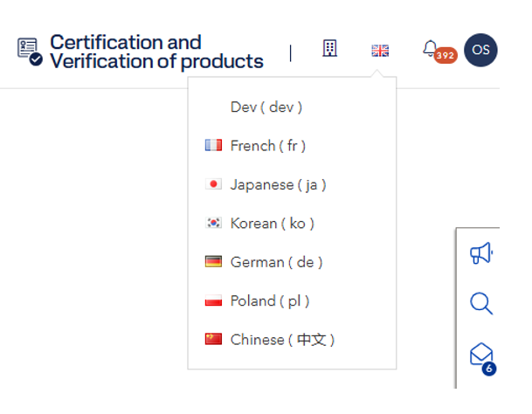
Task: Open the organization building icon
Action: [x=329, y=49]
